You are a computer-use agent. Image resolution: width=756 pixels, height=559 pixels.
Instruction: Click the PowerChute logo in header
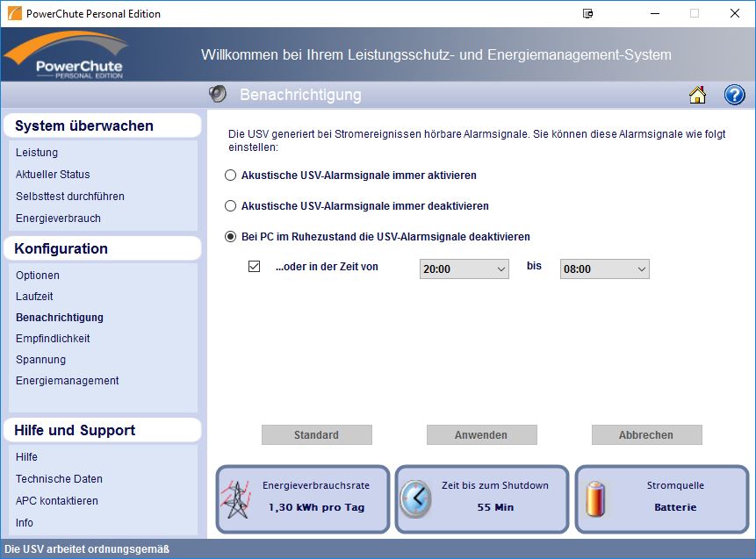pos(68,54)
